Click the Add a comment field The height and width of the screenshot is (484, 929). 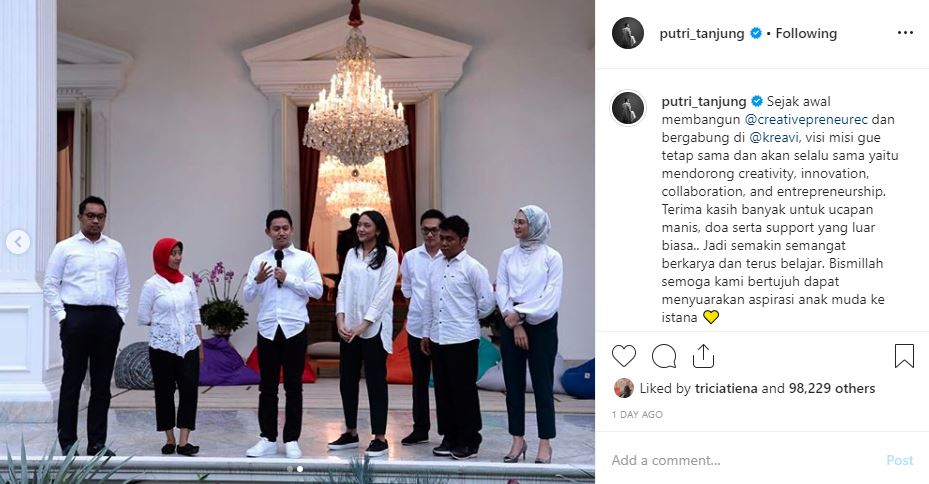pos(741,460)
